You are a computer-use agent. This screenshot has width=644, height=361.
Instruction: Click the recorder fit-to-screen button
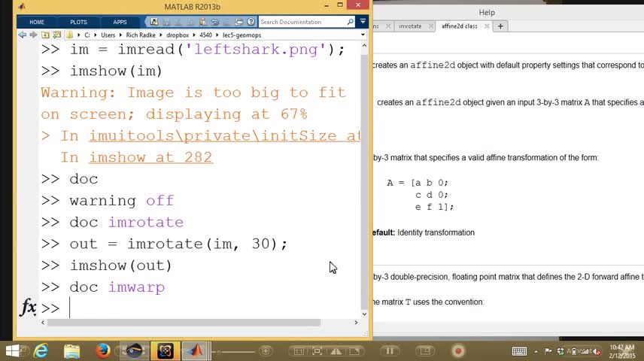coord(317,351)
